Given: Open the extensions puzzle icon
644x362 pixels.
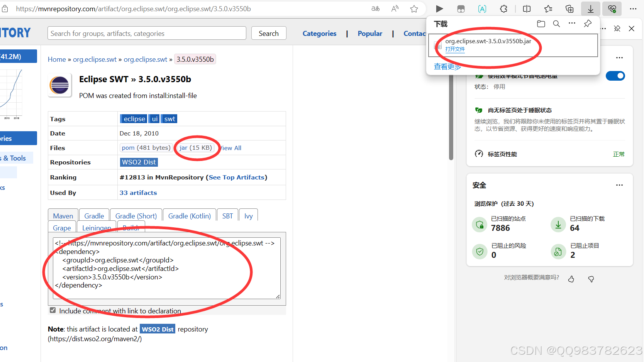Looking at the screenshot, I should click(503, 8).
